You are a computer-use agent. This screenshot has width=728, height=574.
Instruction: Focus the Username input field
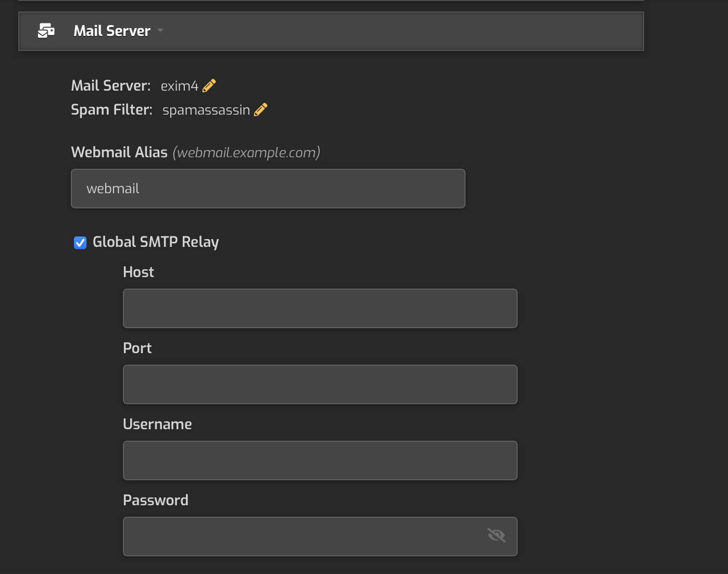click(320, 460)
